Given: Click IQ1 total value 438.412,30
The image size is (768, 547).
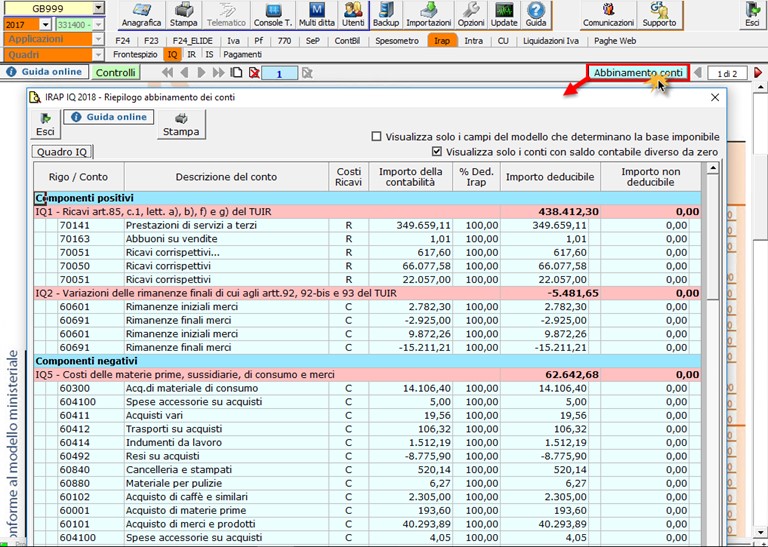Looking at the screenshot, I should [569, 212].
